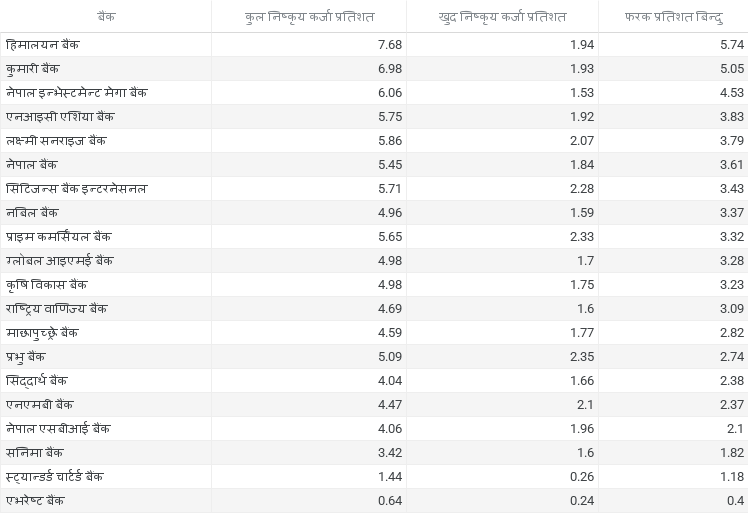Select the हिमालयन बैंक row

tap(374, 45)
